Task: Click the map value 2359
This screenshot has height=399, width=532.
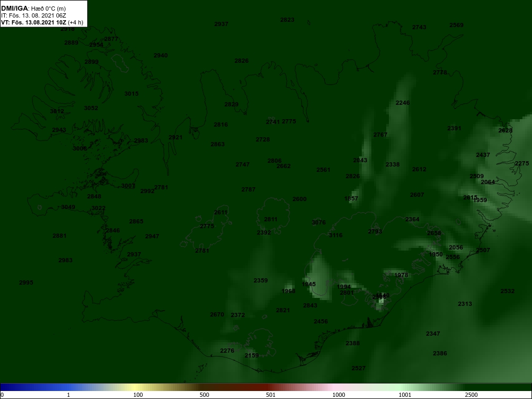Action: pyautogui.click(x=261, y=280)
